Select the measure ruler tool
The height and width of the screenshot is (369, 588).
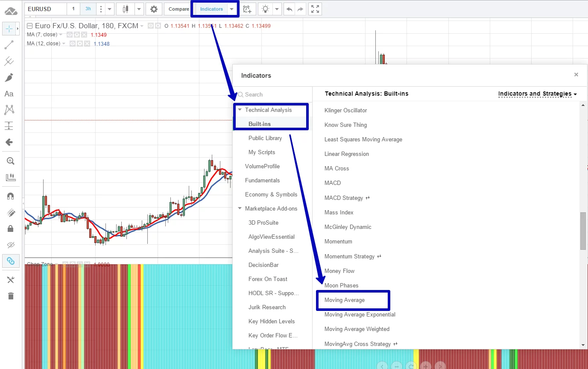pyautogui.click(x=10, y=177)
